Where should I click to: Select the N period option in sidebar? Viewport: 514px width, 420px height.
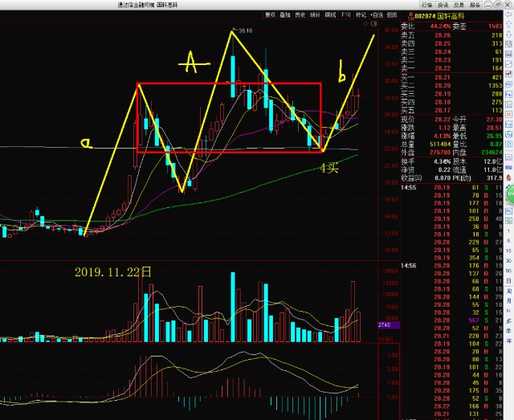[508, 311]
